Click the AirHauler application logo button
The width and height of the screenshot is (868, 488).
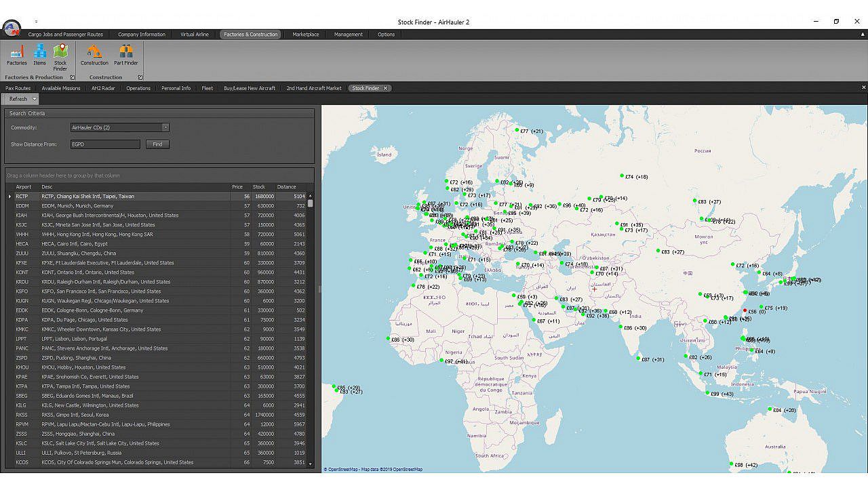(x=12, y=28)
